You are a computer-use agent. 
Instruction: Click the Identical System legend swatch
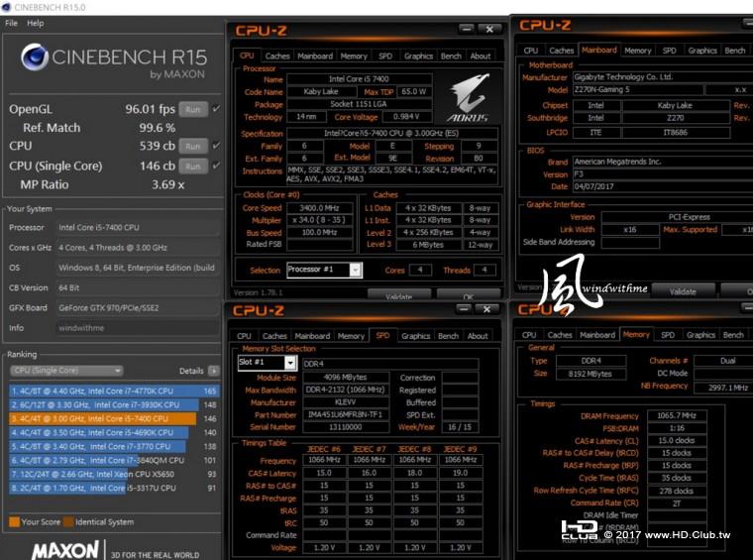(x=68, y=521)
